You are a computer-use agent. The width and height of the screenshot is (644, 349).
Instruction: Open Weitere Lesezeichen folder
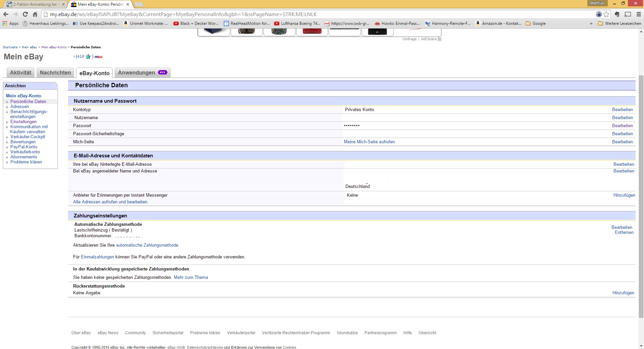[x=620, y=23]
